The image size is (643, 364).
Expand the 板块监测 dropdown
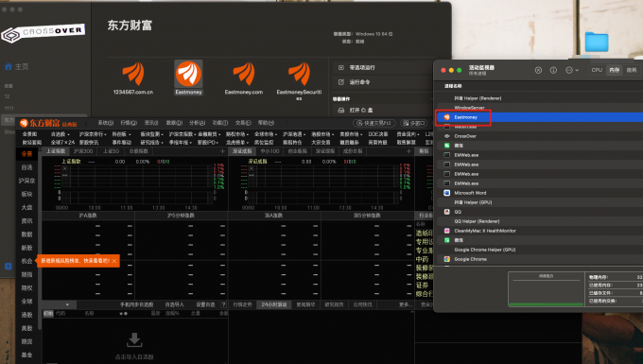[151, 134]
